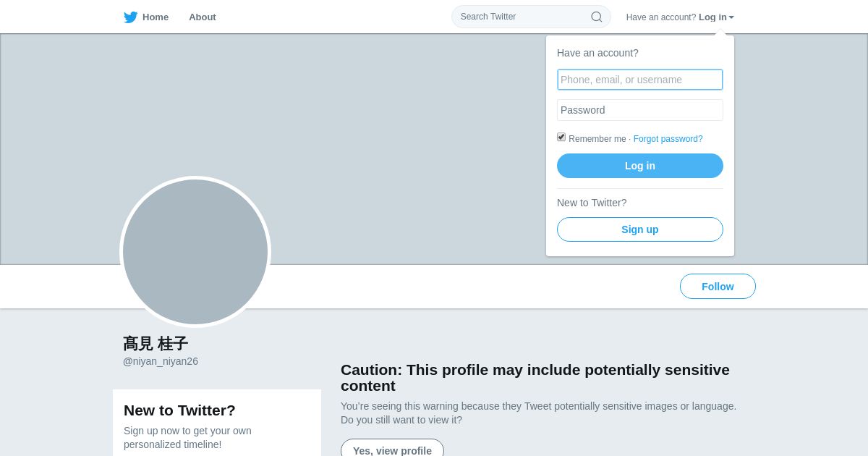The image size is (868, 456).
Task: Click the profile name 髙見 桂子
Action: click(156, 344)
